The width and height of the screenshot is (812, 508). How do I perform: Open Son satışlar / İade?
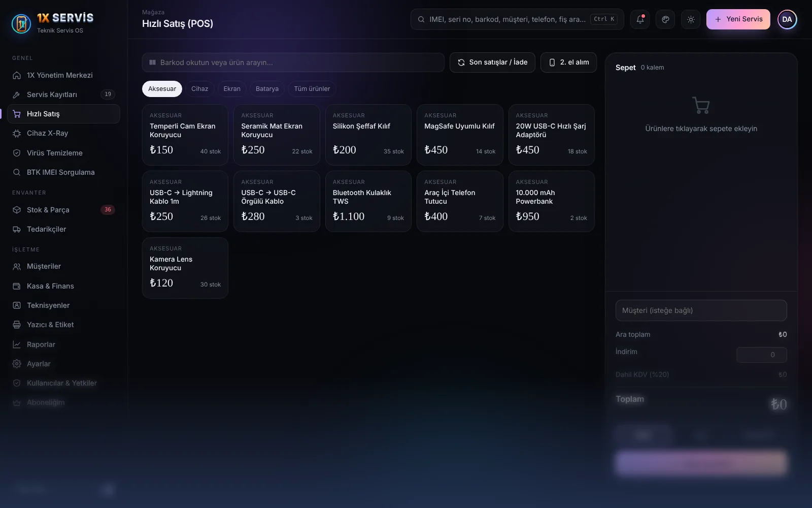pyautogui.click(x=492, y=62)
